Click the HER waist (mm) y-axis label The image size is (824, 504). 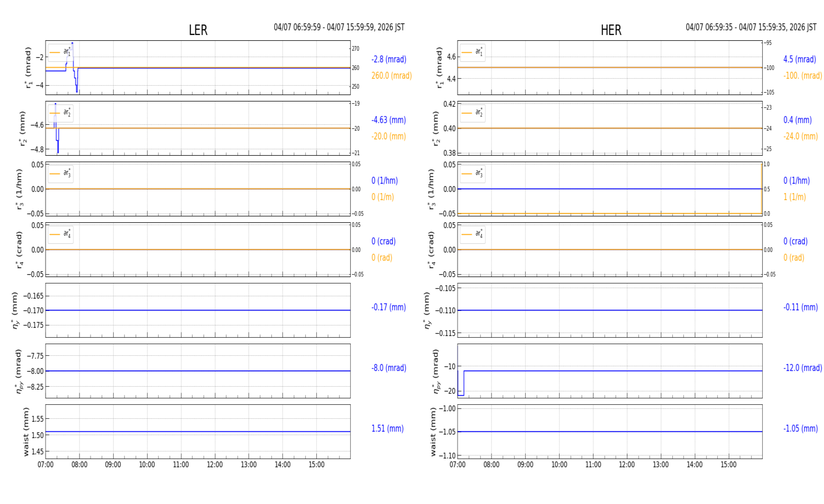pyautogui.click(x=434, y=432)
